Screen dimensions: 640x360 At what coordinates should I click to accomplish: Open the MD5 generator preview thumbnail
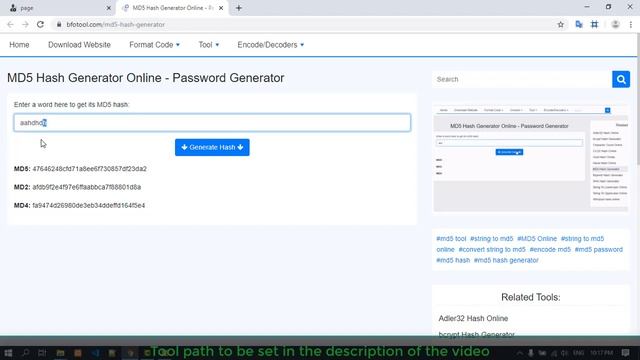pyautogui.click(x=531, y=158)
